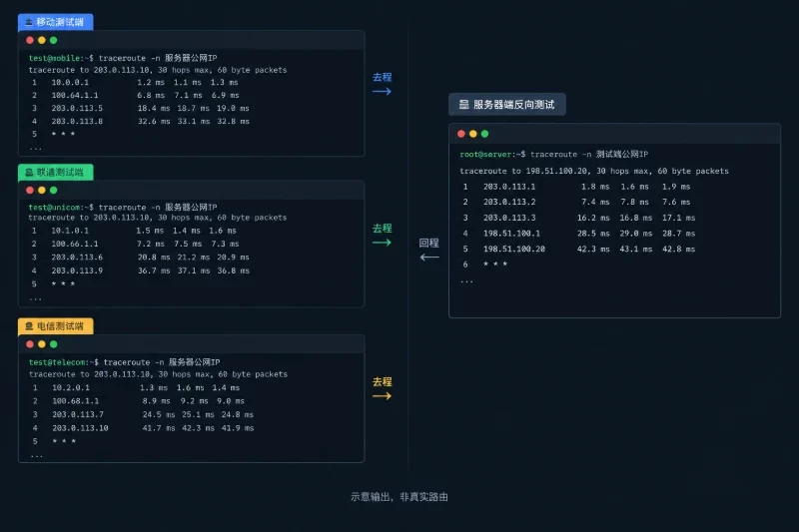Click hop address 198.51.100.1
This screenshot has width=799, height=532.
point(512,234)
